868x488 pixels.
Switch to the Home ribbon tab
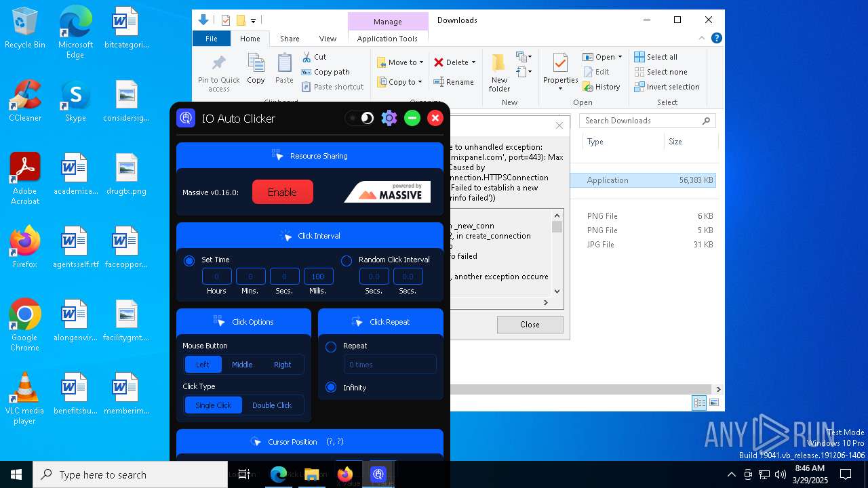pyautogui.click(x=250, y=39)
